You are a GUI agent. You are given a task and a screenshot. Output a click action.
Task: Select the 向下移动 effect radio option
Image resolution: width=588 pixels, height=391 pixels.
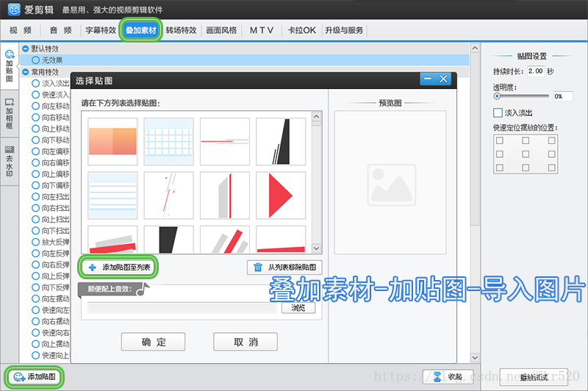click(x=36, y=140)
